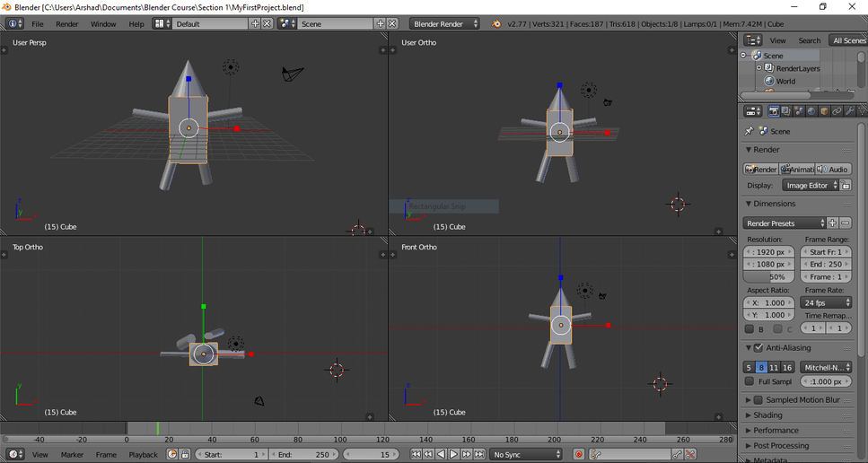868x463 pixels.
Task: Open the File menu
Action: tap(38, 24)
